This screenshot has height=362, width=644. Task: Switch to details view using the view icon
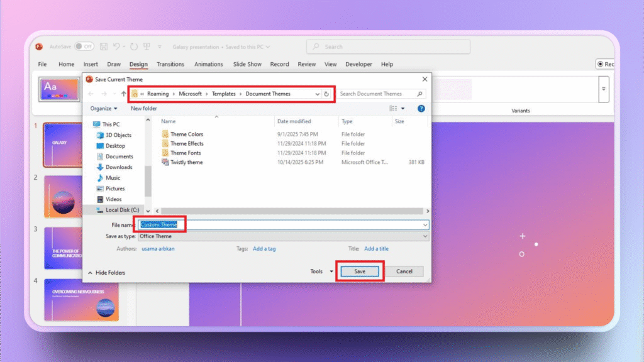point(393,108)
